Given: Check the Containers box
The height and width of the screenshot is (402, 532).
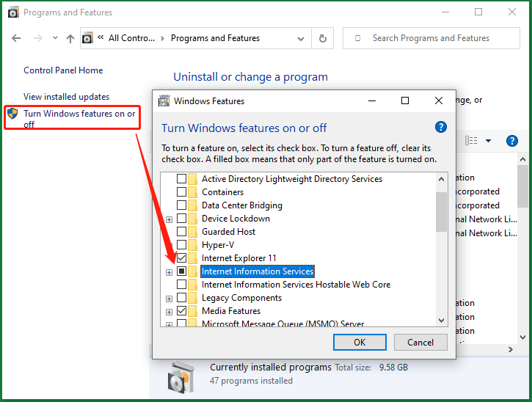Looking at the screenshot, I should coord(181,191).
